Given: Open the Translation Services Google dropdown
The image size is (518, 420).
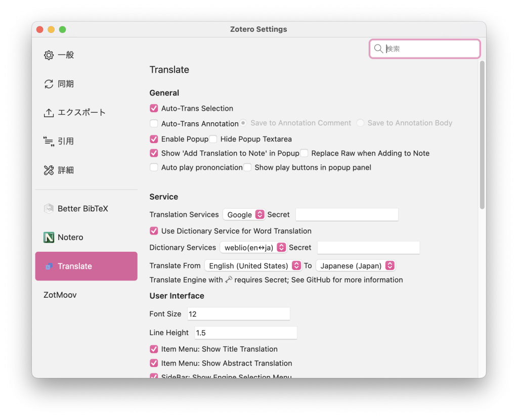Looking at the screenshot, I should point(244,215).
